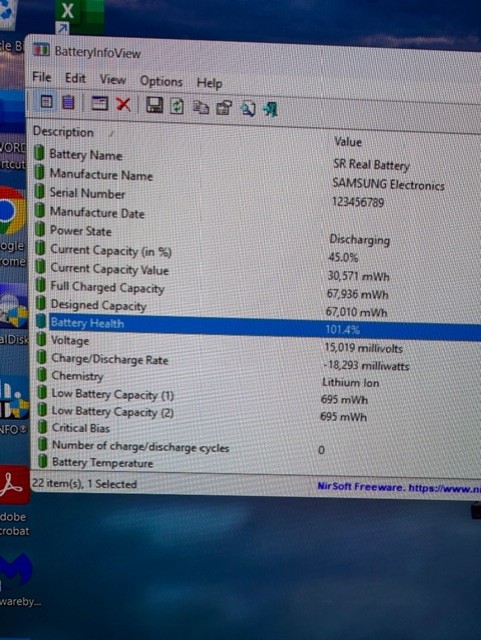Switch to battery log view icon
481x640 pixels.
point(68,102)
